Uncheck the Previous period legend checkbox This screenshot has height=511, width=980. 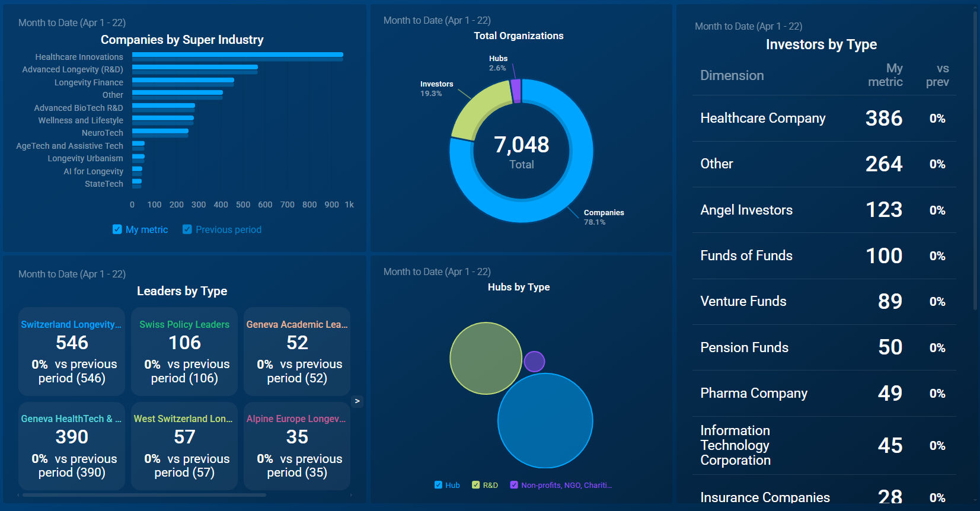187,229
